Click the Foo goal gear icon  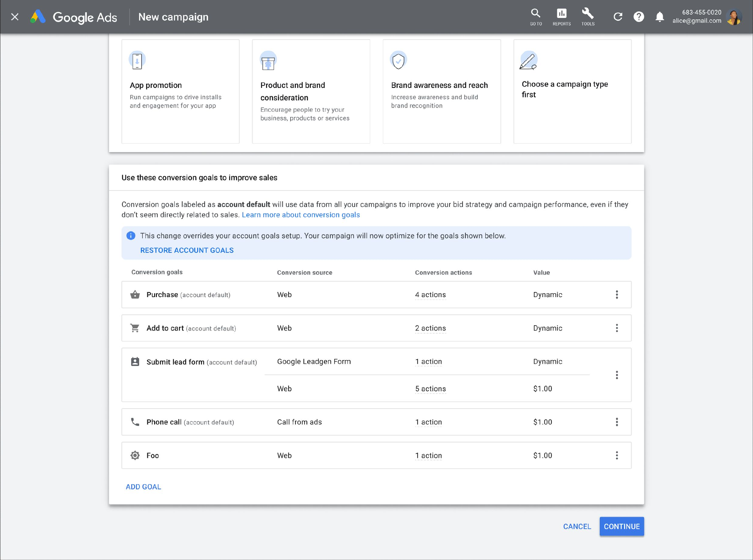pyautogui.click(x=135, y=455)
